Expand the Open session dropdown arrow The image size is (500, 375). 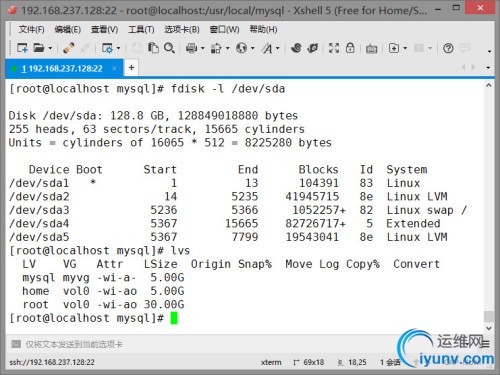pyautogui.click(x=50, y=49)
